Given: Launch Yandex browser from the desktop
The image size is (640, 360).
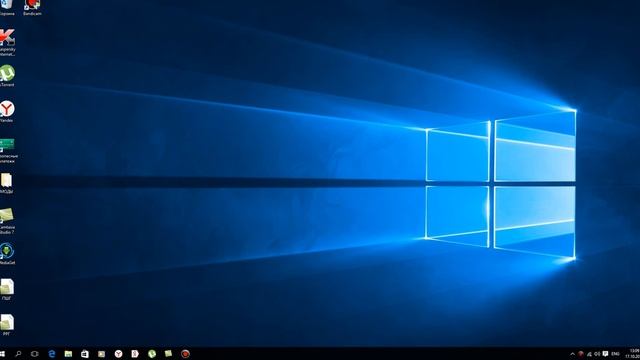Looking at the screenshot, I should coord(7,111).
